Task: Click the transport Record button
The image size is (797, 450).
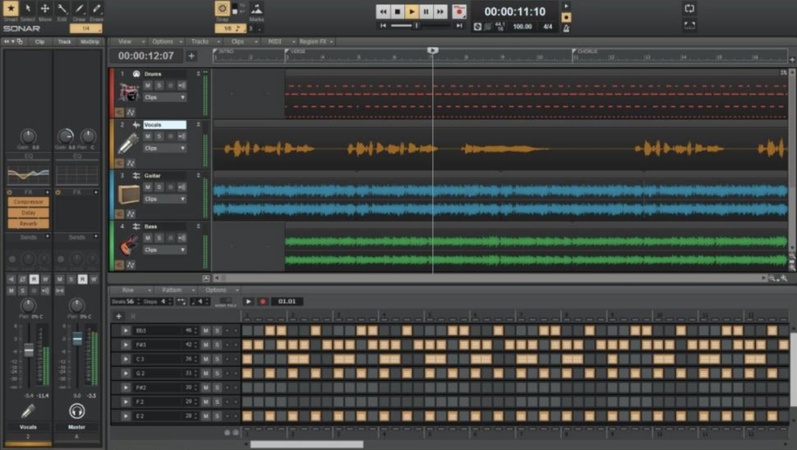Action: click(459, 11)
